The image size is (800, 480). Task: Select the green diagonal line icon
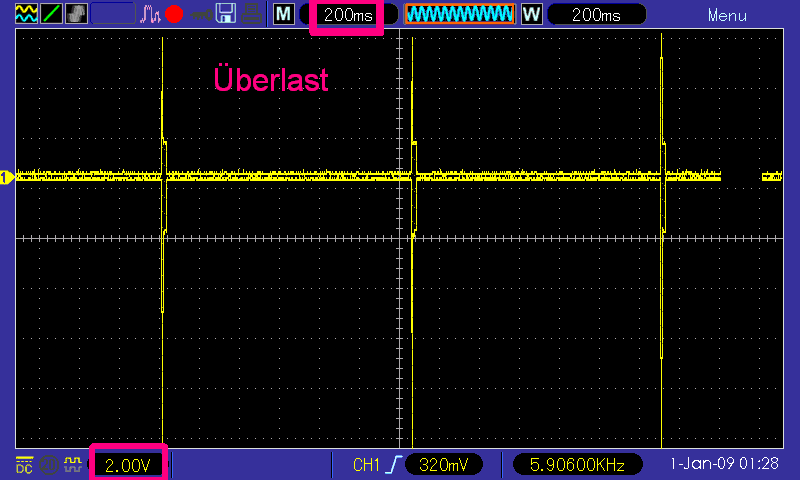click(52, 14)
